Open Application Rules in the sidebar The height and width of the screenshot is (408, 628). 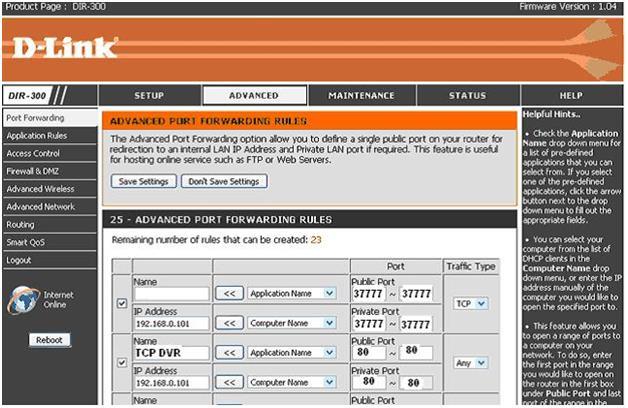pyautogui.click(x=50, y=136)
